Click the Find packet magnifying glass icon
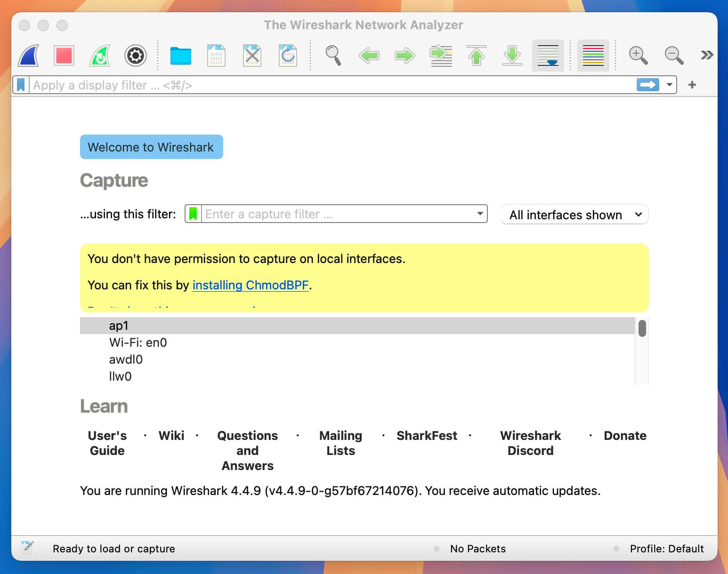The height and width of the screenshot is (574, 728). point(334,55)
